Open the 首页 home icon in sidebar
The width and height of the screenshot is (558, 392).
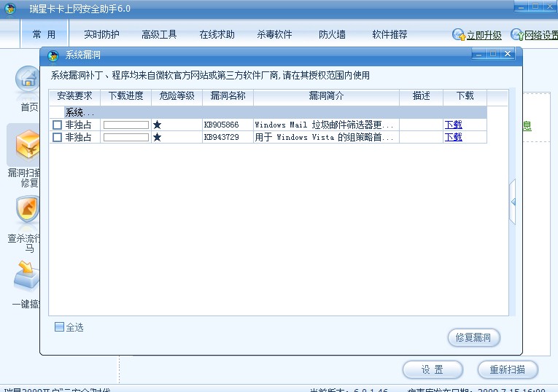[x=27, y=79]
